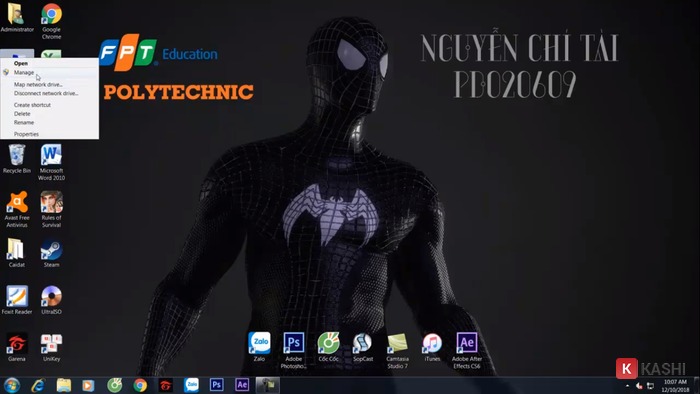Select Avast Free Antivirus shortcut

pos(17,209)
